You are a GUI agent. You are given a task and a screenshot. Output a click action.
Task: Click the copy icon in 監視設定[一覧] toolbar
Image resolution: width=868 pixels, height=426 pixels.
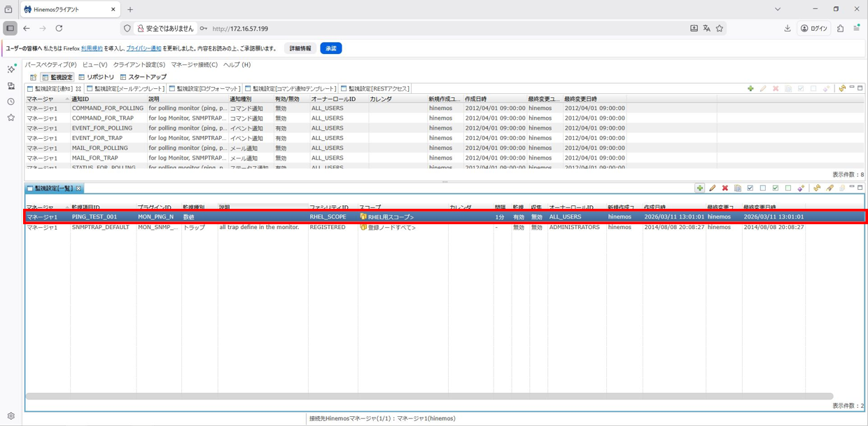737,188
